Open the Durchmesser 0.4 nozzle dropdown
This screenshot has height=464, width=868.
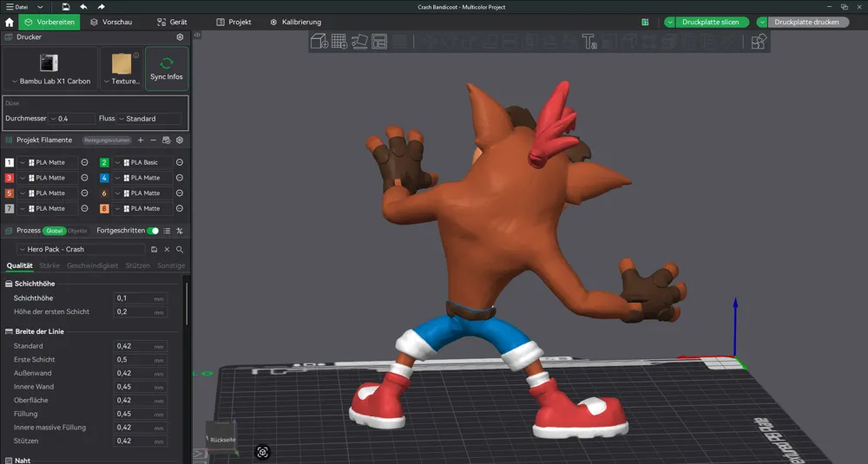[72, 118]
